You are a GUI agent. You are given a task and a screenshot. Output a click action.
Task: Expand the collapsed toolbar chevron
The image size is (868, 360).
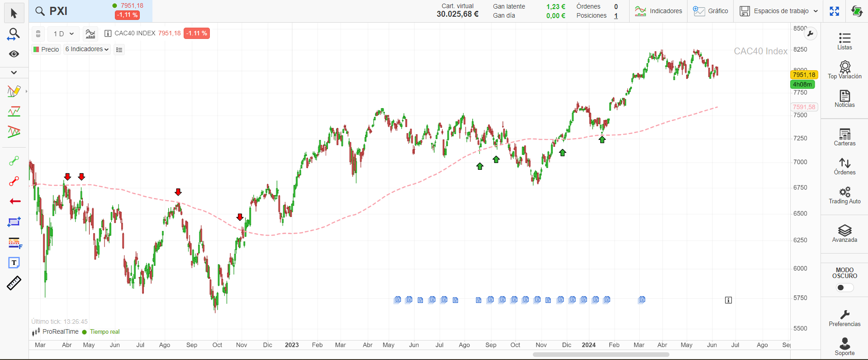coord(14,72)
